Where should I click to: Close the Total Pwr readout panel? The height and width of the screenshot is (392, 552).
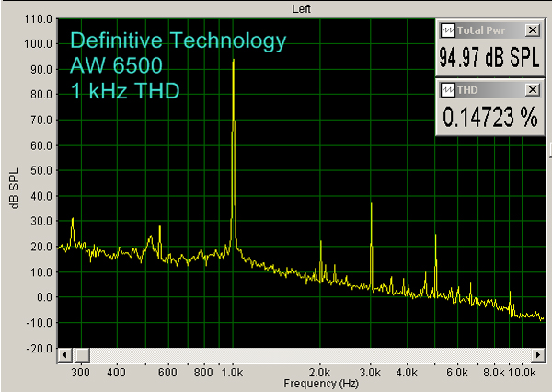point(533,30)
